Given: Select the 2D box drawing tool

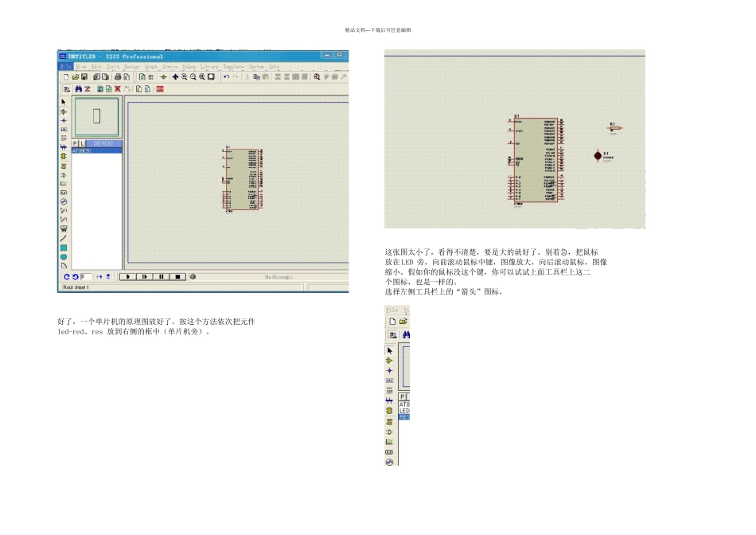Looking at the screenshot, I should [x=64, y=248].
